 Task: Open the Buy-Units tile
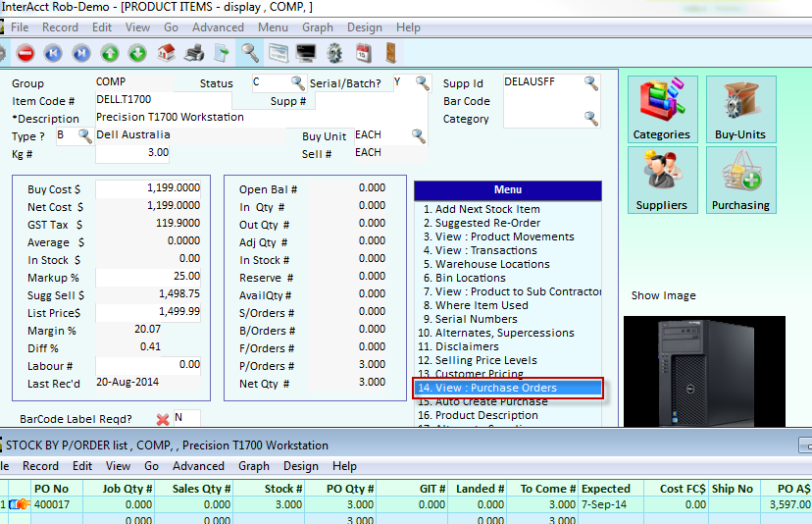[741, 109]
